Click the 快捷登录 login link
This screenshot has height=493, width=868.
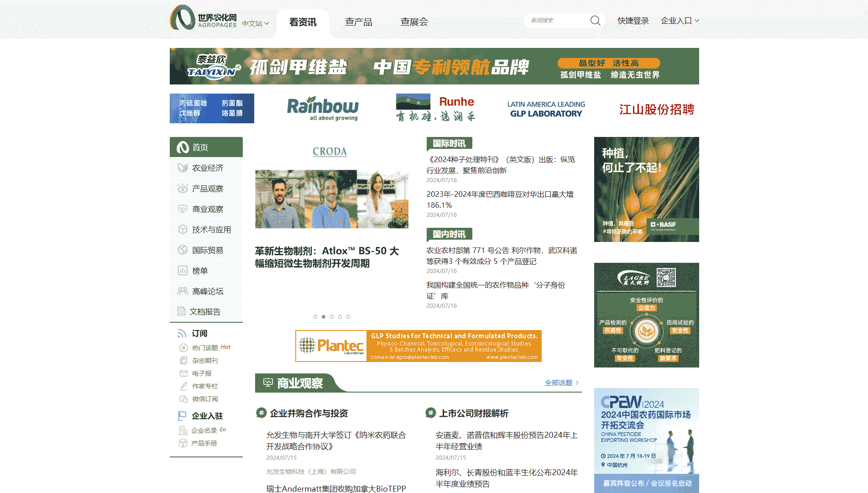633,21
